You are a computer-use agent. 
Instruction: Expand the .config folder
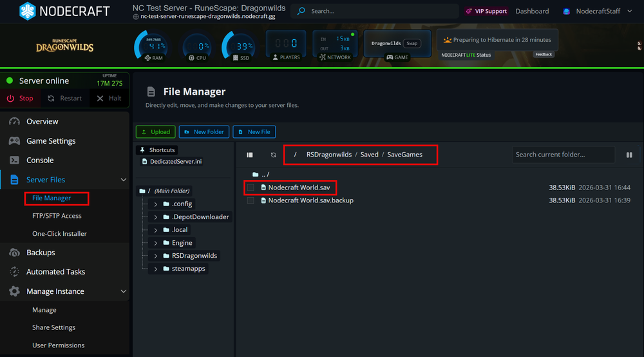click(156, 204)
